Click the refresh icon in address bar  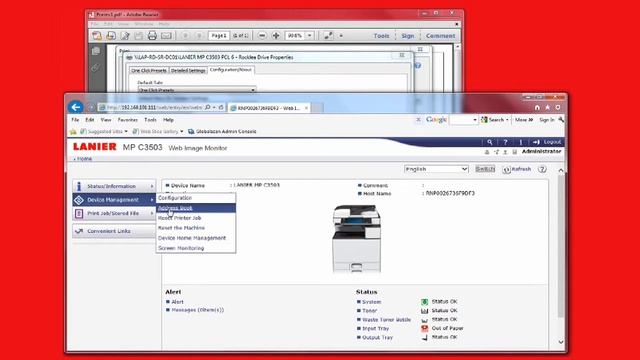[x=221, y=107]
